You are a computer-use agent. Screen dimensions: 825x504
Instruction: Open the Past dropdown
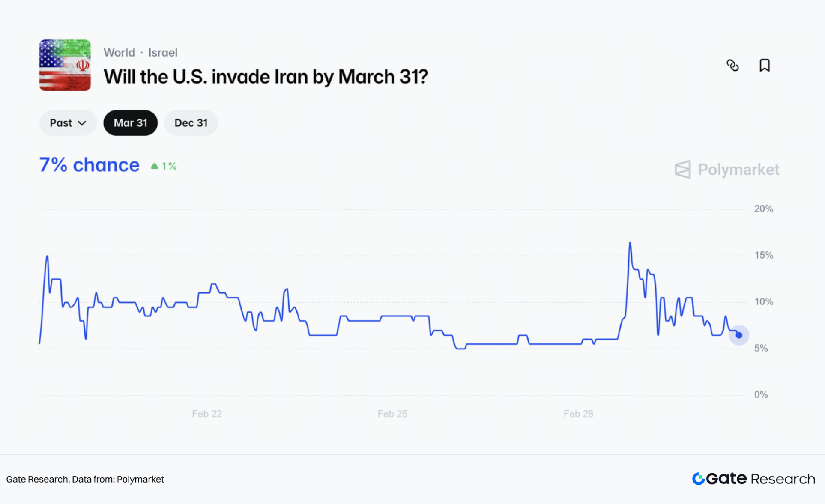(68, 123)
